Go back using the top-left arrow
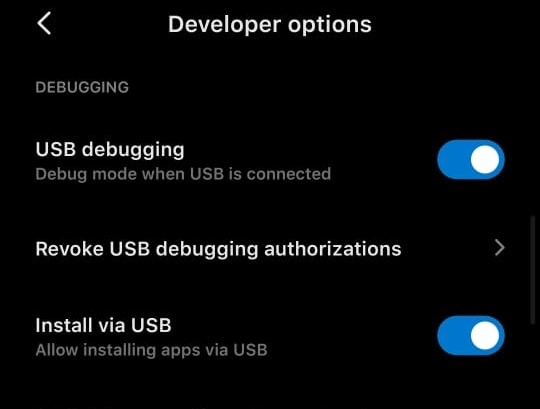This screenshot has height=409, width=540. (44, 23)
